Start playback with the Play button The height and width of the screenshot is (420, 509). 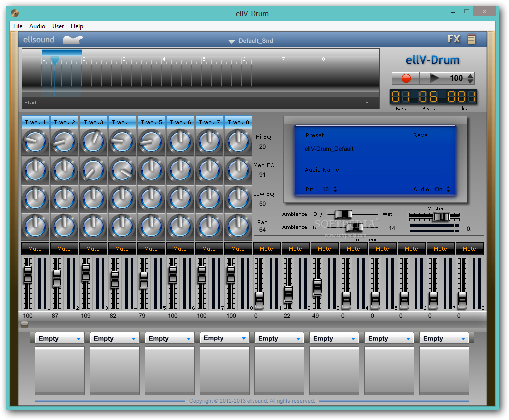[434, 78]
